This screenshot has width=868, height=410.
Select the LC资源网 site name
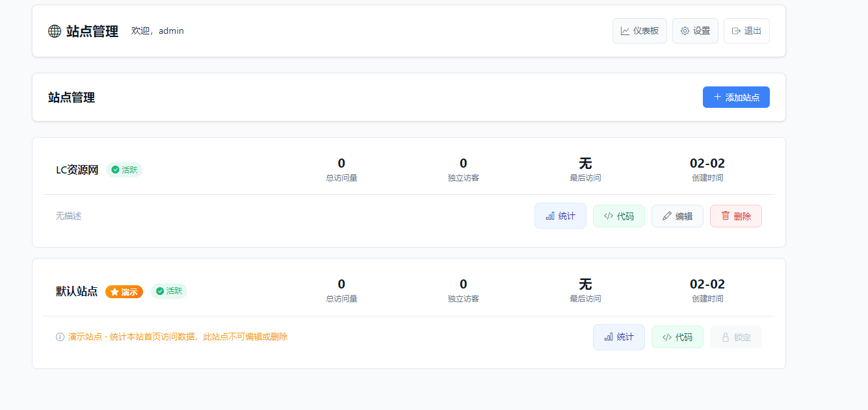click(77, 170)
